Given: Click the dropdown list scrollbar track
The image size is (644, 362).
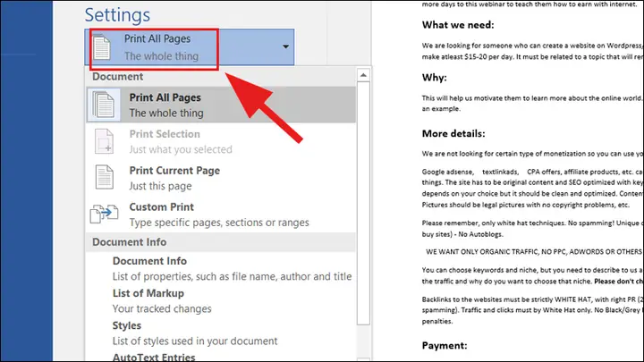Looking at the screenshot, I should [363, 203].
